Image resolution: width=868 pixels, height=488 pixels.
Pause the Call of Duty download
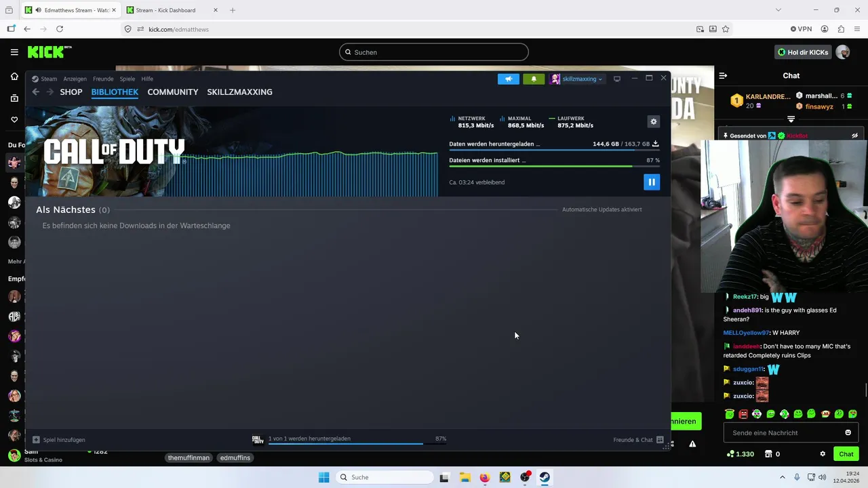(x=651, y=182)
